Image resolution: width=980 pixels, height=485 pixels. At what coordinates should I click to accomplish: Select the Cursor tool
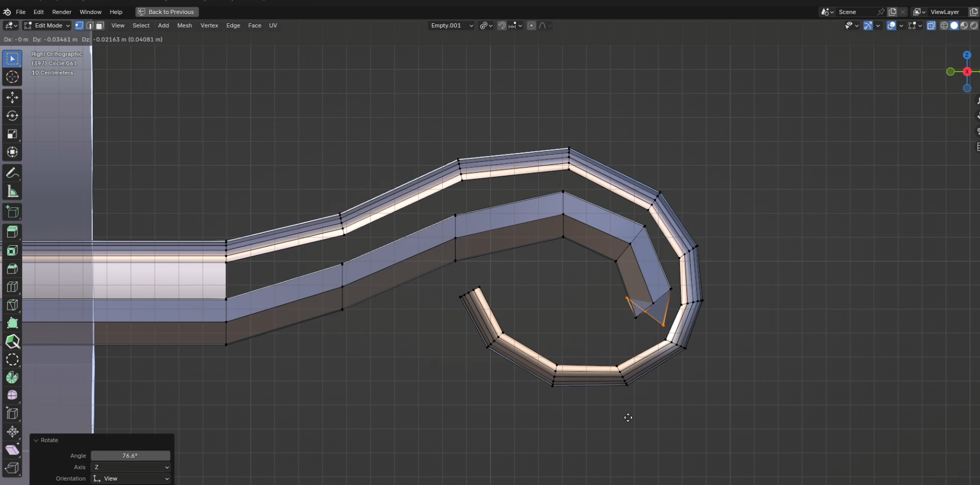click(x=12, y=77)
